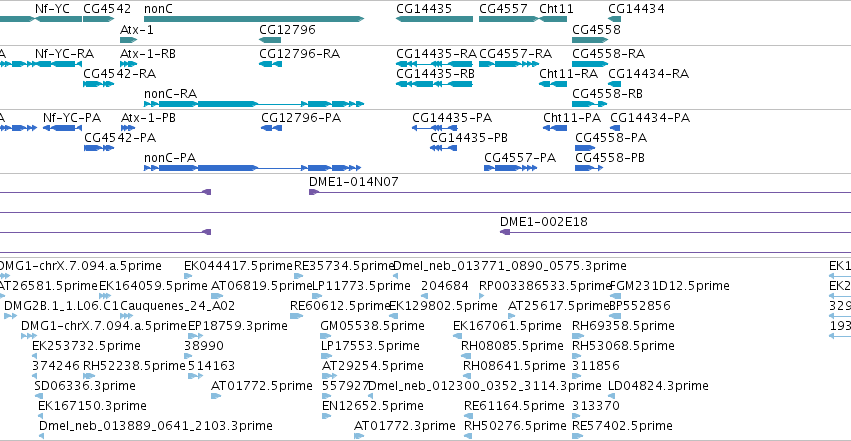Select the GM05538.5prime EST label

point(372,326)
